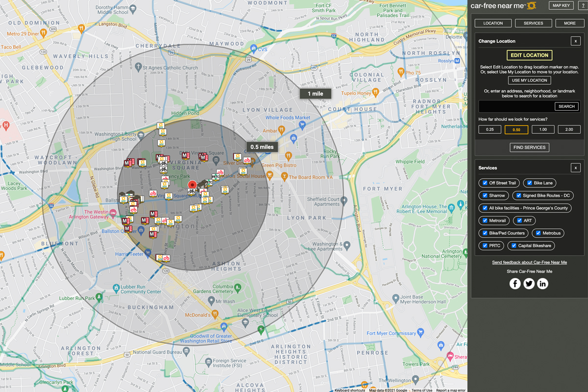
Task: Set search distance to 0.25 miles
Action: click(x=490, y=129)
